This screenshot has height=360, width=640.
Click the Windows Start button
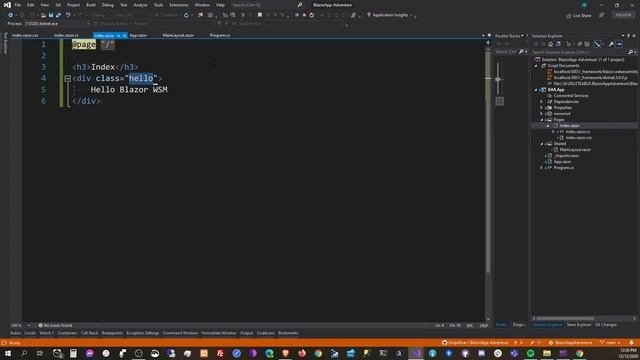point(8,353)
